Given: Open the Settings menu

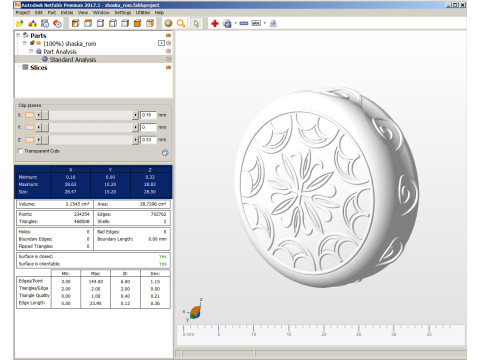Looking at the screenshot, I should tap(123, 12).
